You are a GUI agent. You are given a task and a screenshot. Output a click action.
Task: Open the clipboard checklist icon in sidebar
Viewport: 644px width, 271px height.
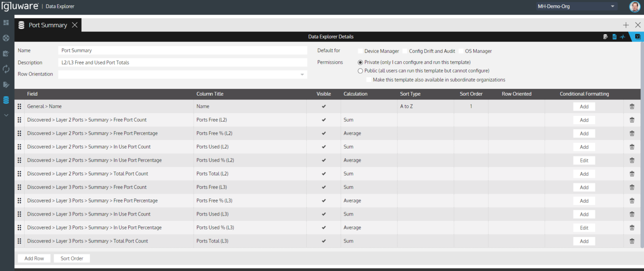[x=6, y=54]
